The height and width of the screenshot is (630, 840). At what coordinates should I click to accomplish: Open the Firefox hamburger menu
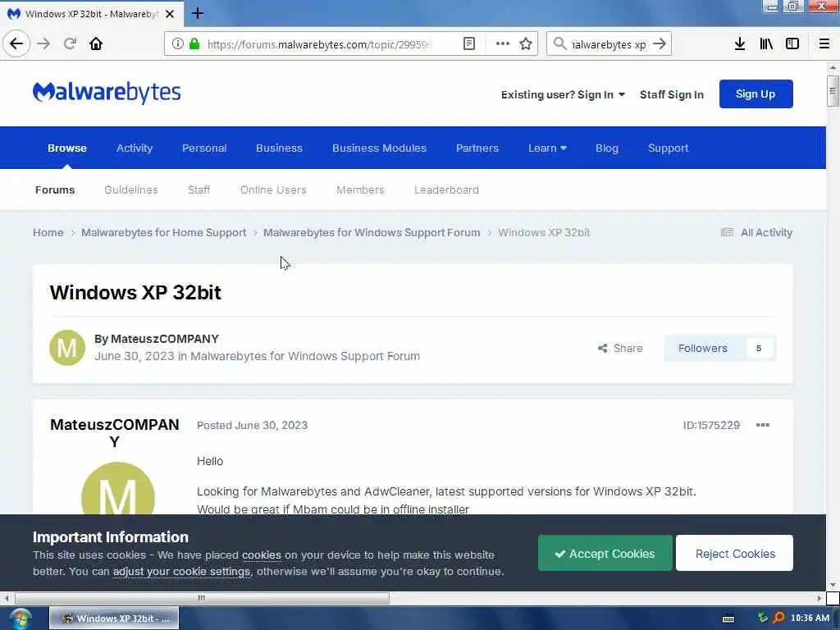824,44
